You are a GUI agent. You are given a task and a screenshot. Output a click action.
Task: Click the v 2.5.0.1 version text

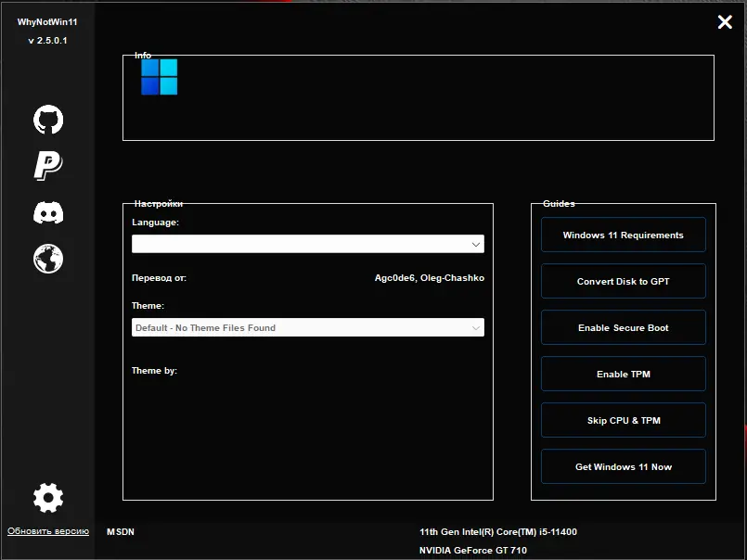coord(47,41)
